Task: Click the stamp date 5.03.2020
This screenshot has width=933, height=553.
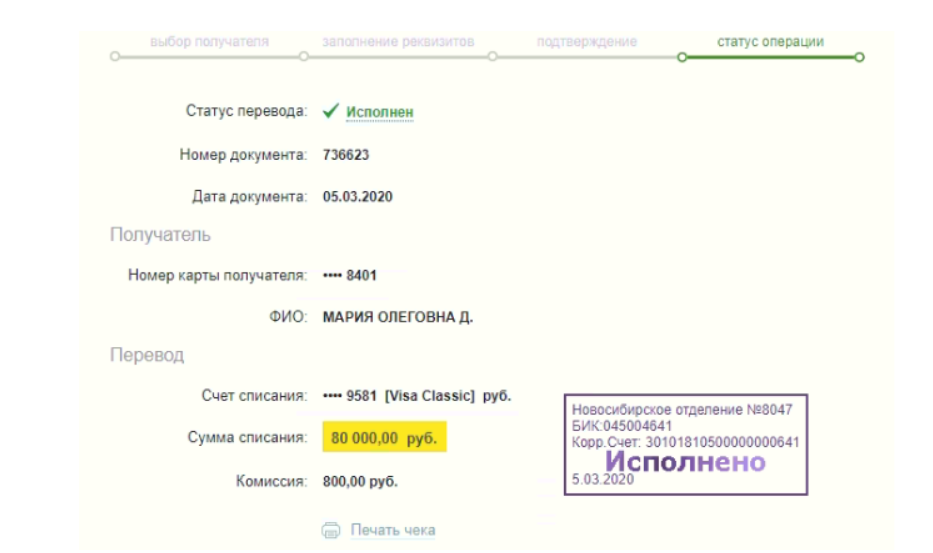Action: [x=603, y=480]
